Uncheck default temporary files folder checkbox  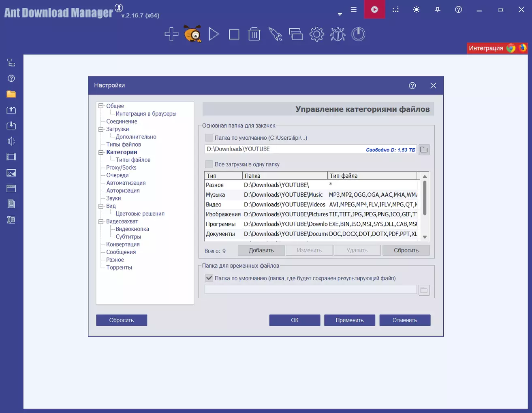[209, 278]
